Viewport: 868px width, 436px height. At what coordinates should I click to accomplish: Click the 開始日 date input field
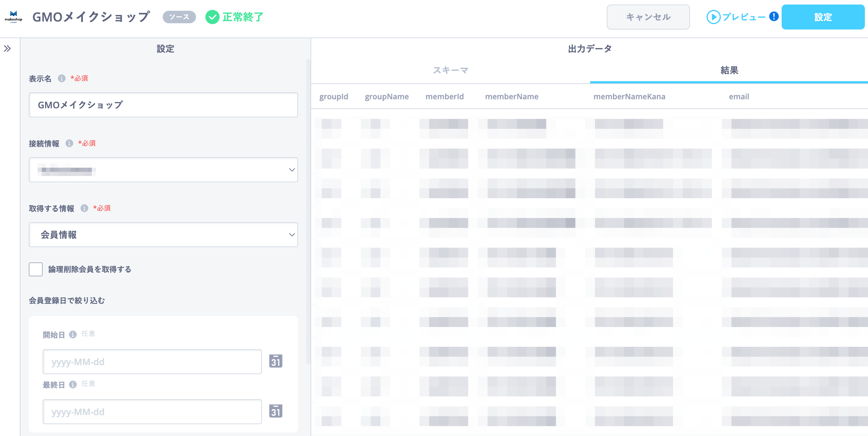tap(152, 362)
